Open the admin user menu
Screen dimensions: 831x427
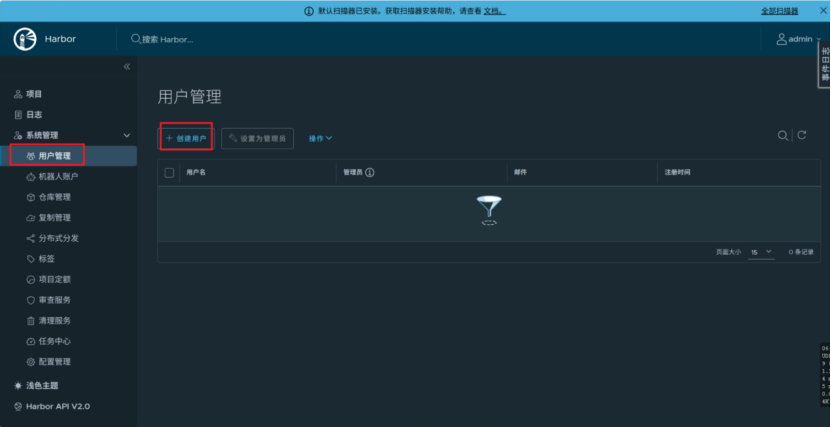tap(799, 39)
